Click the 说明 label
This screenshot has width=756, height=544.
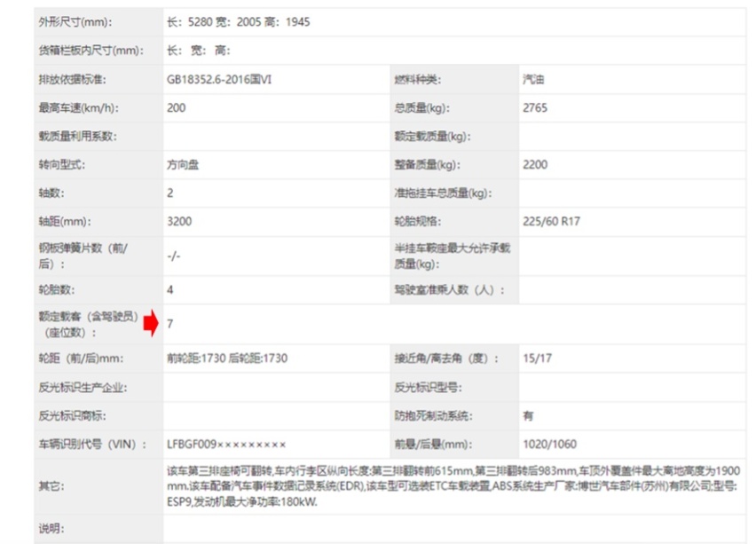[x=51, y=529]
